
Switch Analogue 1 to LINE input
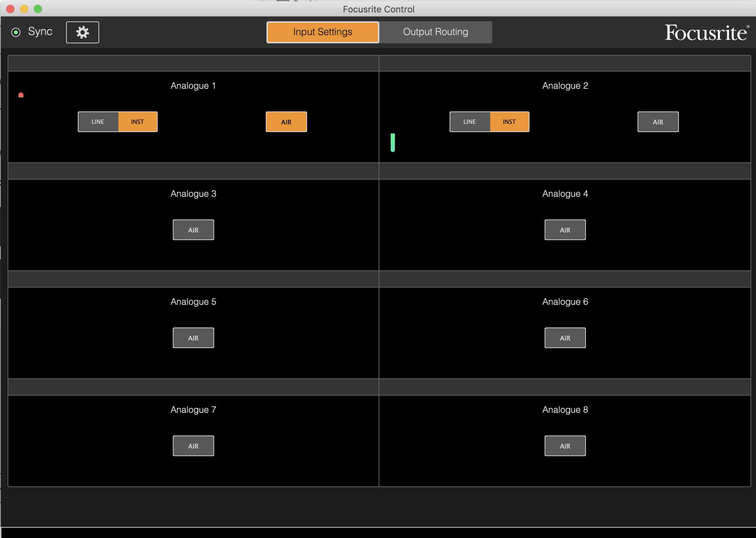98,121
